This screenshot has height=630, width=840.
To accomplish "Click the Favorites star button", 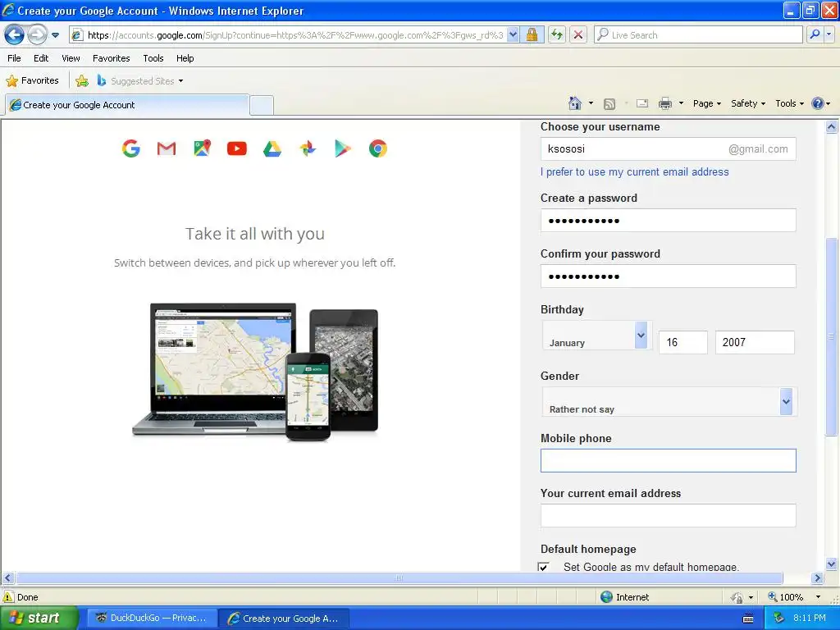I will [x=32, y=81].
